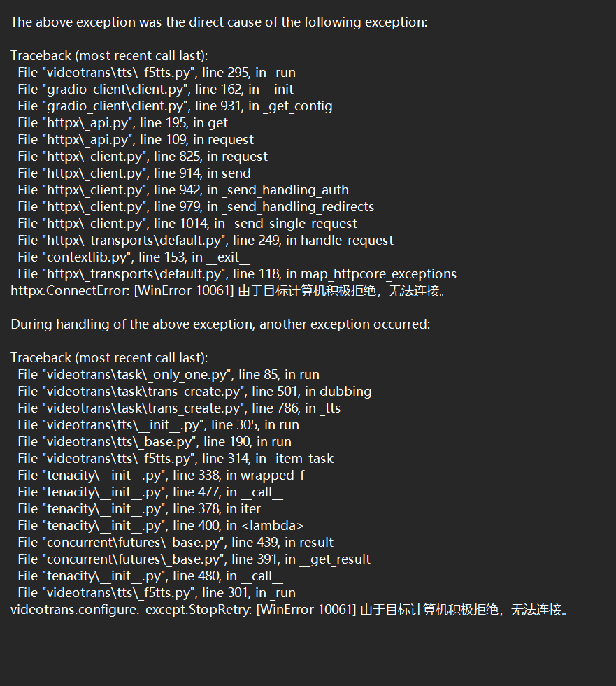This screenshot has height=686, width=616.
Task: Click the "During handling of the above exception" line
Action: [220, 324]
